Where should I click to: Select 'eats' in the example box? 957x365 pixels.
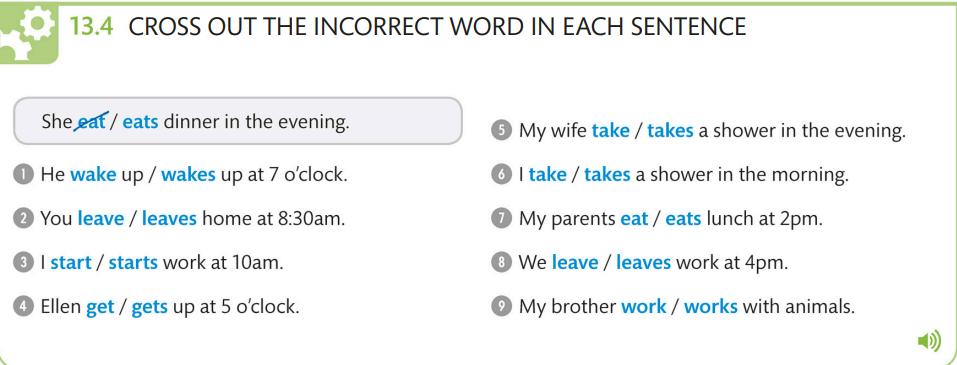tap(140, 122)
